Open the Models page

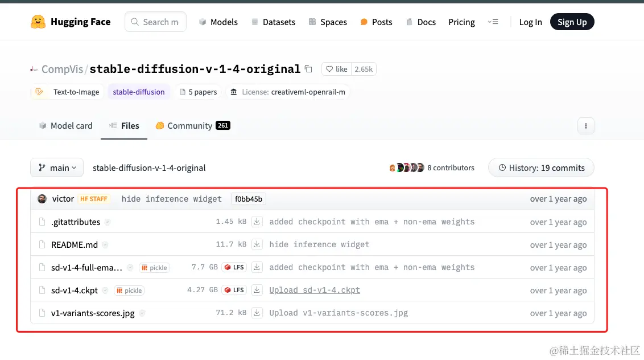click(x=218, y=22)
